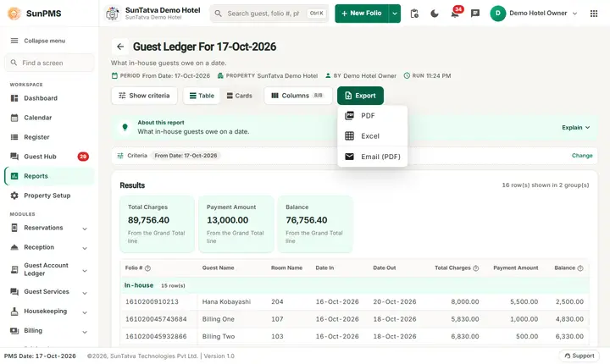Click the Reception bell icon
Viewport: 610px width, 364px height.
pyautogui.click(x=14, y=247)
